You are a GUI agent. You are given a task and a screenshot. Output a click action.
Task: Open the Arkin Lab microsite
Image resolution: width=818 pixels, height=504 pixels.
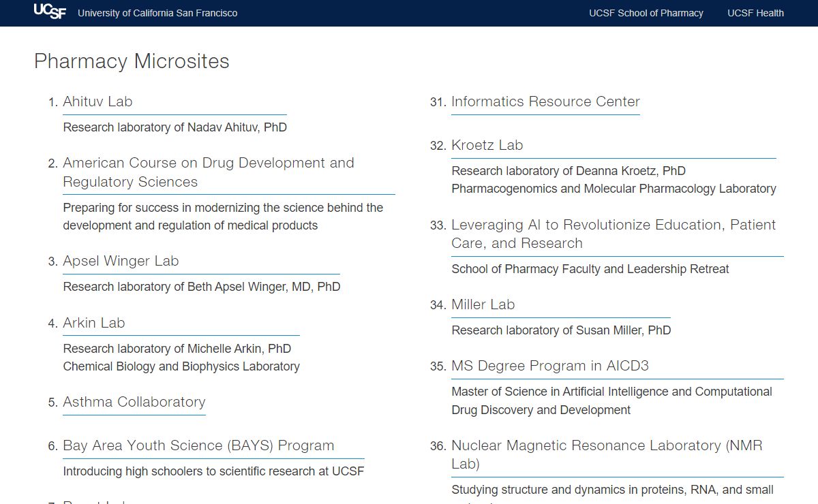coord(94,323)
